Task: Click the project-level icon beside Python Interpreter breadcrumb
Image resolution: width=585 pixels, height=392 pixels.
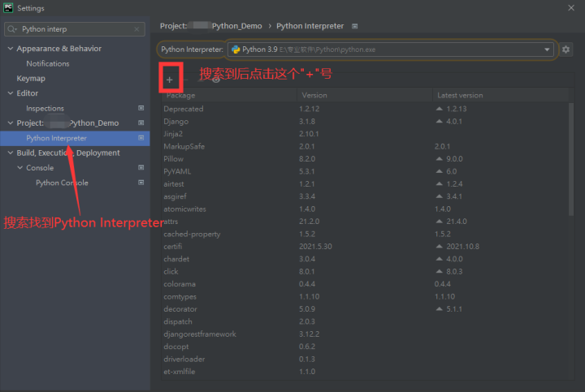Action: coord(355,26)
